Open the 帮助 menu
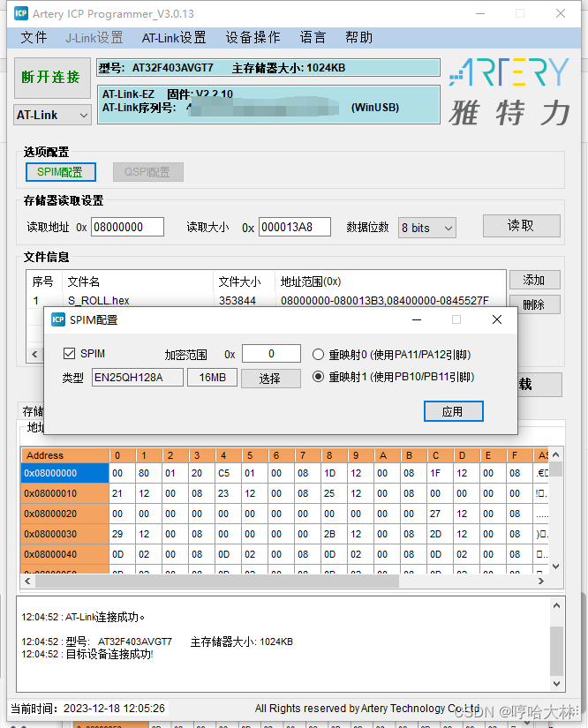588x728 pixels. (x=359, y=38)
